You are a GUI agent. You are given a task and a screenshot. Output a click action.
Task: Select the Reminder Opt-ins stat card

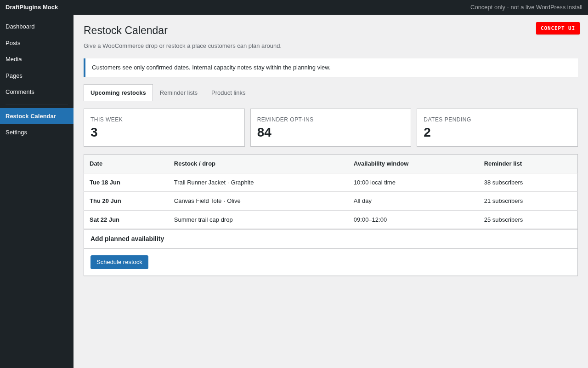331,128
